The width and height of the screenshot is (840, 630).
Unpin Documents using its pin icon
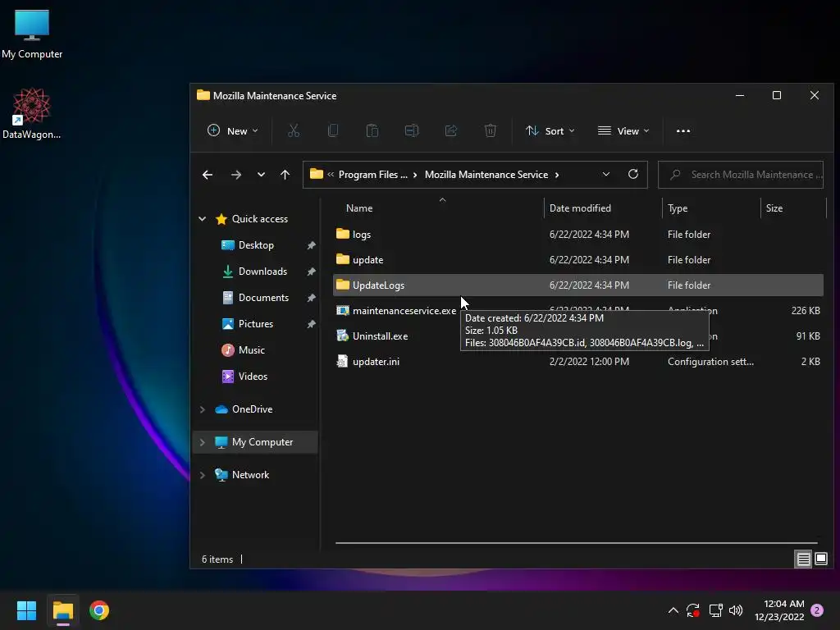pos(311,298)
